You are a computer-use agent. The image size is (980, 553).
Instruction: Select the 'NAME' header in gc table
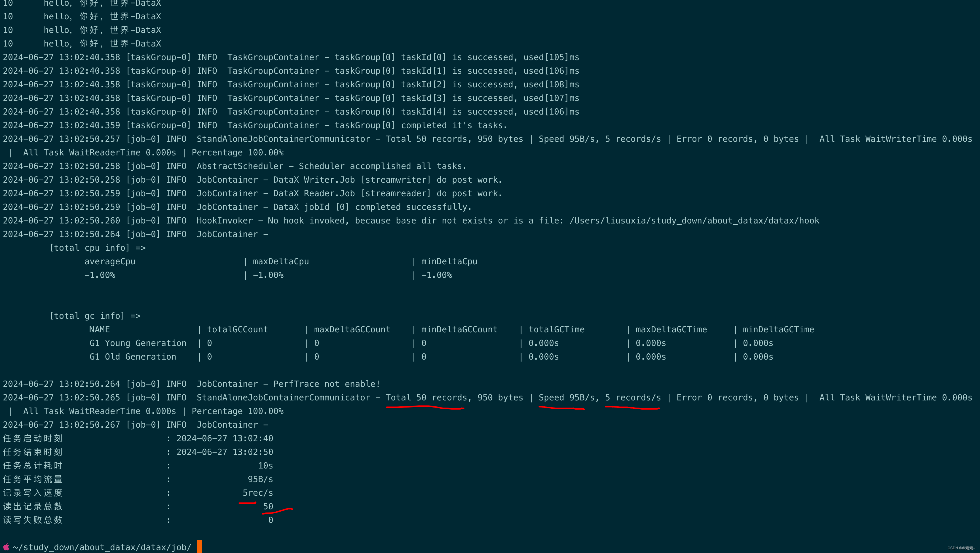(99, 330)
